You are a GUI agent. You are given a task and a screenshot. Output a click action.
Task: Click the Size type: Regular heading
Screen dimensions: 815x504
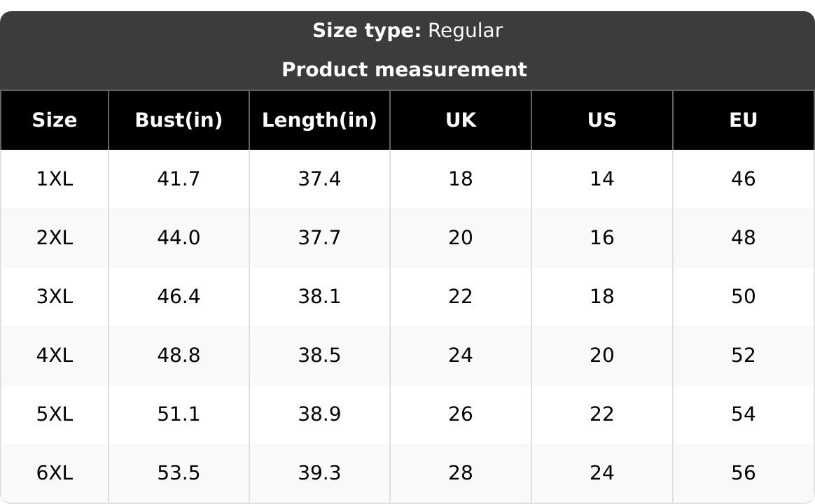coord(407,31)
